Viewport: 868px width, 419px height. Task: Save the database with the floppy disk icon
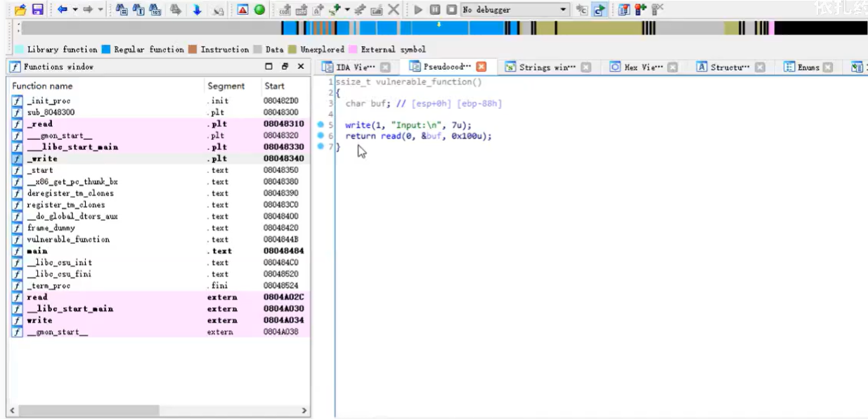[37, 10]
